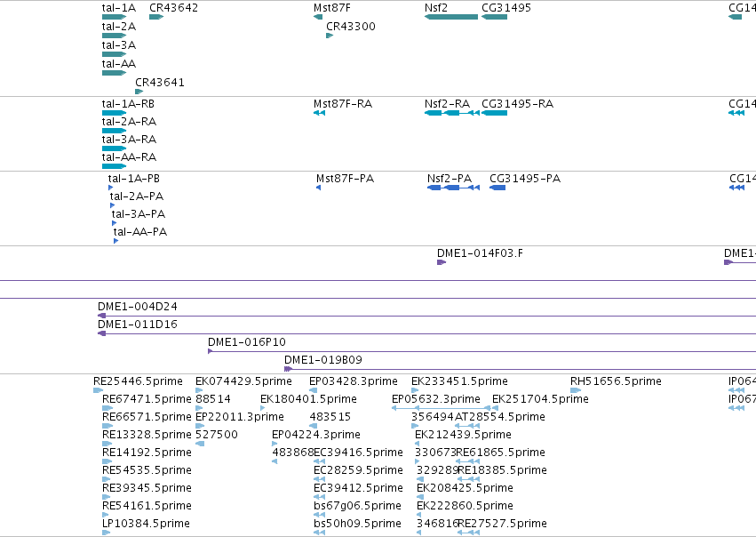Select the 527500 feature label
Image resolution: width=756 pixels, height=537 pixels.
coord(217,435)
